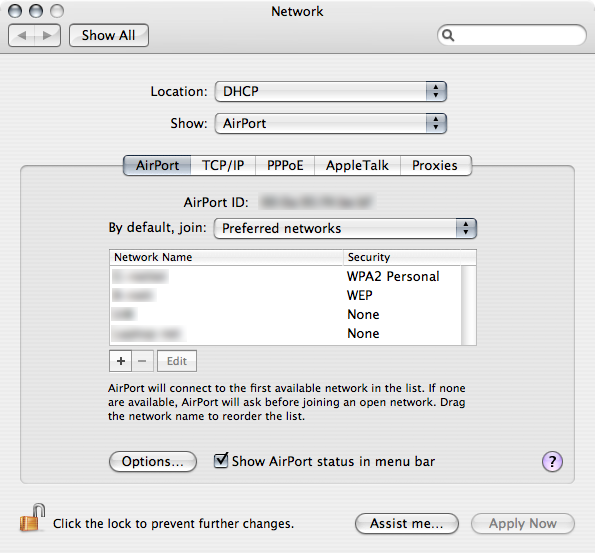Open the Location dropdown showing DHCP
The height and width of the screenshot is (553, 595).
coord(331,91)
